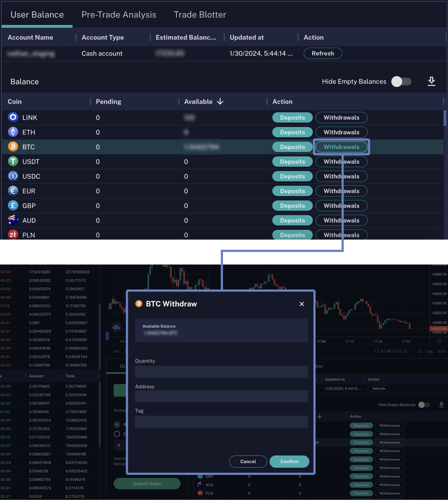Toggle the lower Hide Empty Balances switch

click(424, 405)
